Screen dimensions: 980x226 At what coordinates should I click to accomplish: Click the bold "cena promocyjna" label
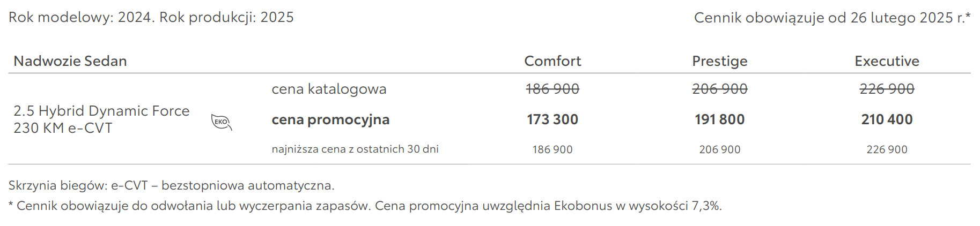pyautogui.click(x=330, y=119)
